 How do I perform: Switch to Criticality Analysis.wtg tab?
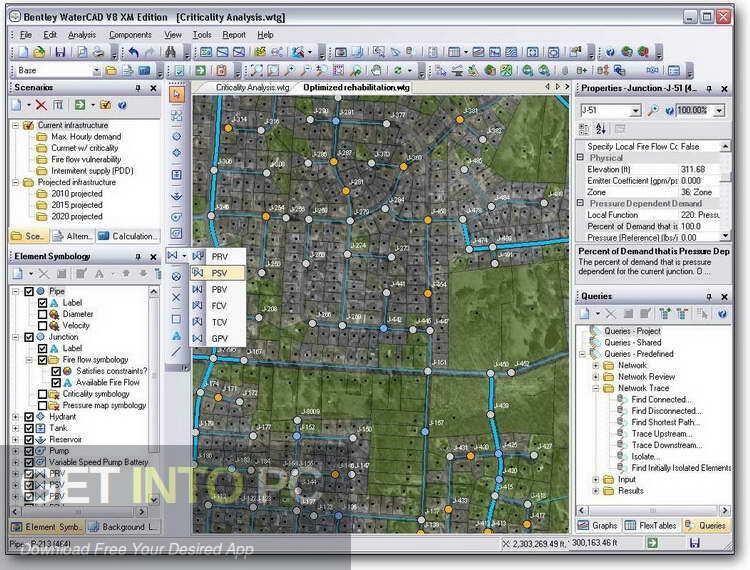[x=252, y=88]
